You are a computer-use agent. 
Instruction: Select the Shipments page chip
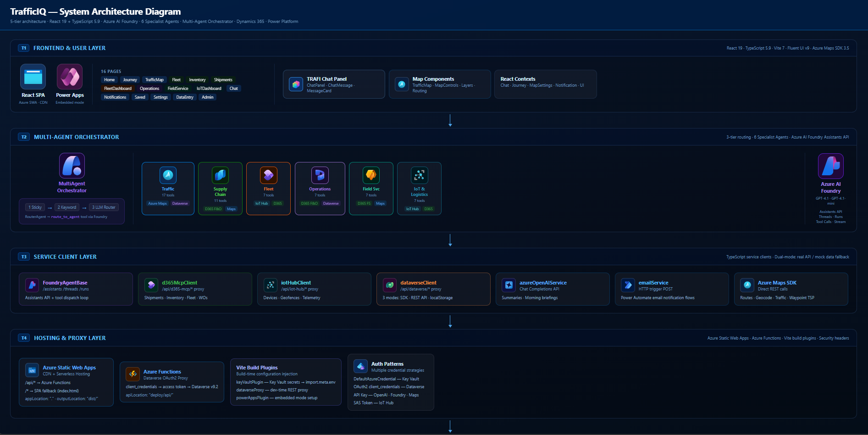tap(223, 80)
